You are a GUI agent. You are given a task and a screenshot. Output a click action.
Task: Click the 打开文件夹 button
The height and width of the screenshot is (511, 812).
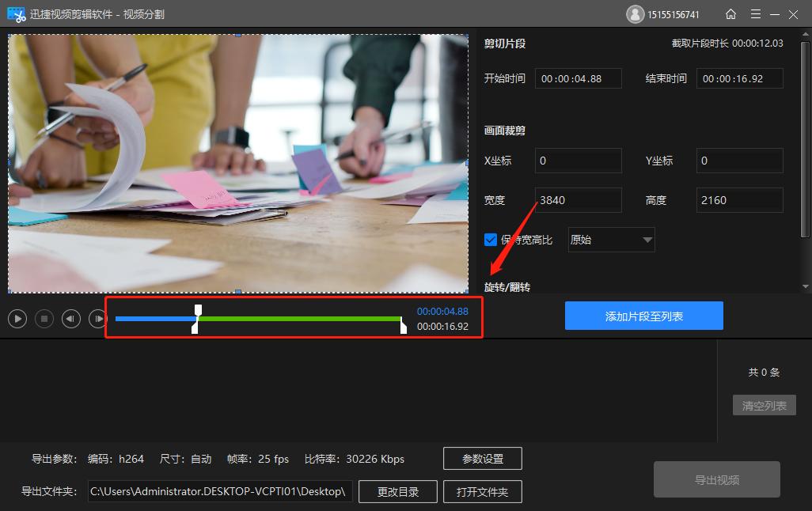click(482, 491)
